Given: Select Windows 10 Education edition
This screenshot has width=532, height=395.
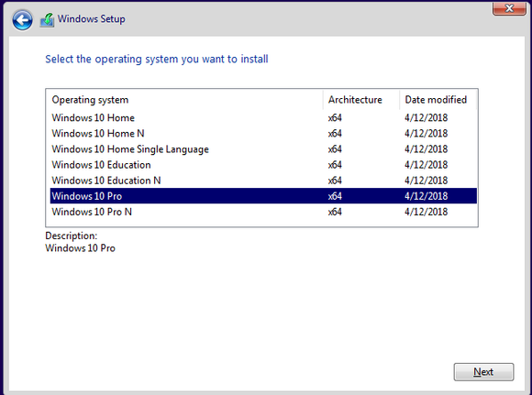Looking at the screenshot, I should (x=263, y=164).
